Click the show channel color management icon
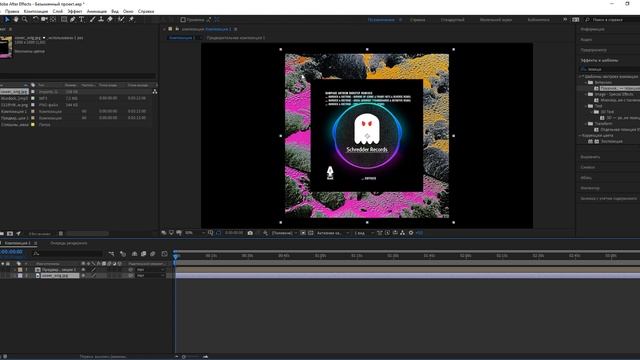 (266, 233)
